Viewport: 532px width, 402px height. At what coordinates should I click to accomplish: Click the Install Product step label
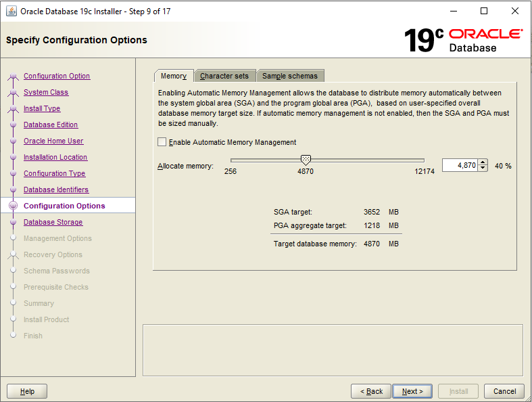pyautogui.click(x=46, y=319)
